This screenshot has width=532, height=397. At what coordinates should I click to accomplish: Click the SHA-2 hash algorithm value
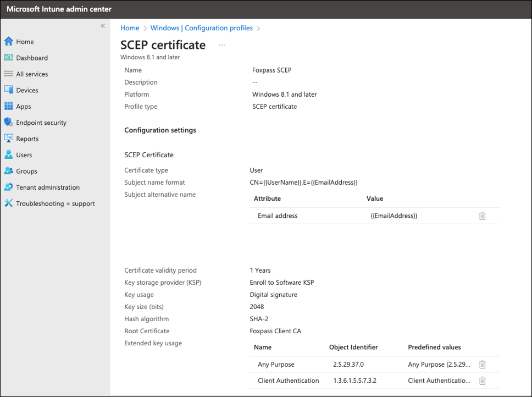(x=259, y=319)
